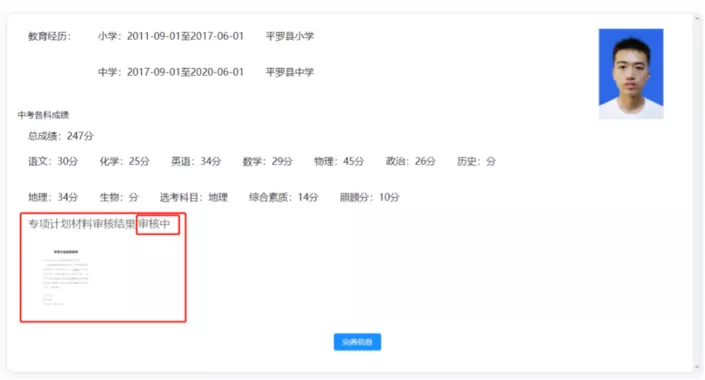Open the uploaded 专项计划 document thumbnail
The height and width of the screenshot is (380, 705).
[x=66, y=277]
